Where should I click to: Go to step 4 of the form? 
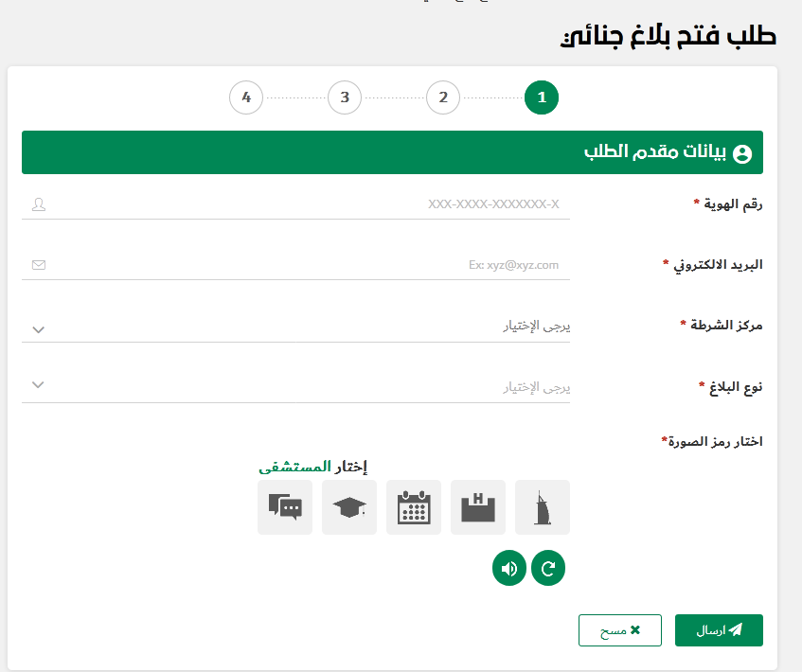[x=245, y=97]
